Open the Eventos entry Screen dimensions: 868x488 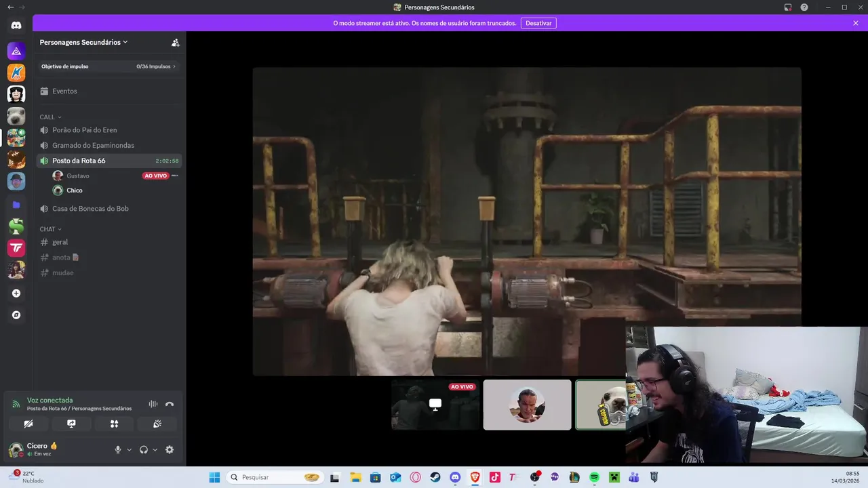[x=109, y=91]
